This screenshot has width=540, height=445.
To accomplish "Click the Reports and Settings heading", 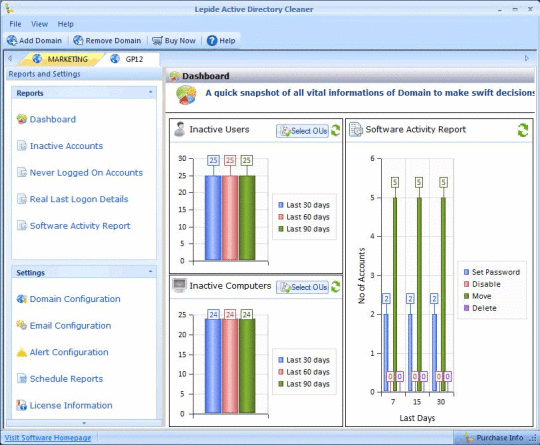I will pyautogui.click(x=44, y=74).
